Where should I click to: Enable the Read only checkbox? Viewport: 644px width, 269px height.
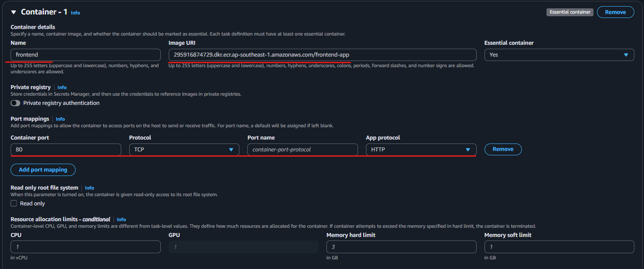click(14, 203)
